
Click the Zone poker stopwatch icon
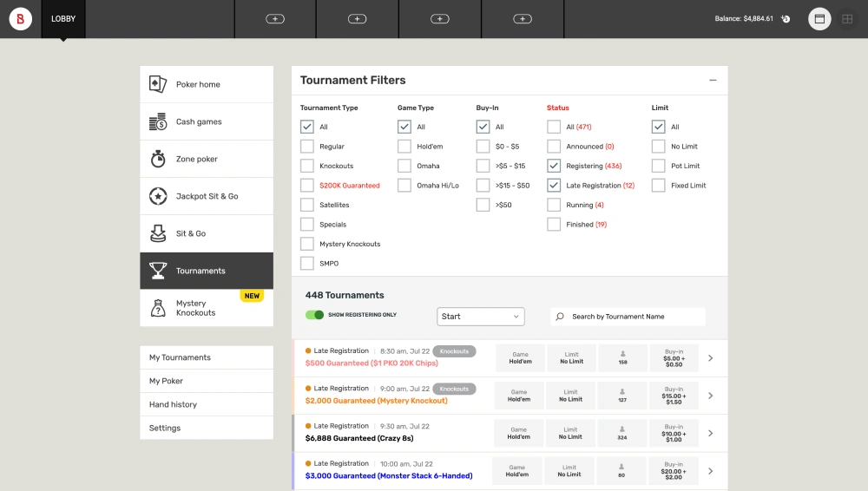pos(158,159)
